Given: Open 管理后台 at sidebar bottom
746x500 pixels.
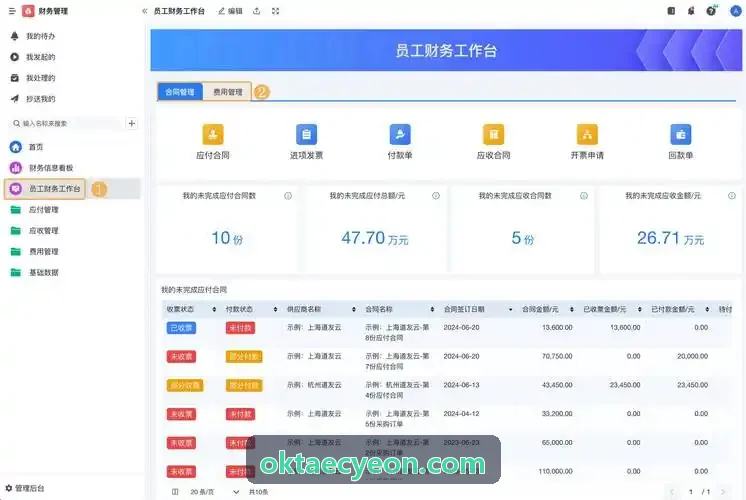Looking at the screenshot, I should pyautogui.click(x=25, y=488).
